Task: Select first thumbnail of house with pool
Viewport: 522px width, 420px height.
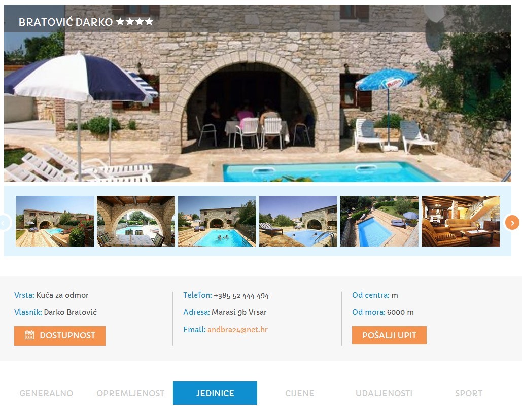Action: (x=55, y=221)
